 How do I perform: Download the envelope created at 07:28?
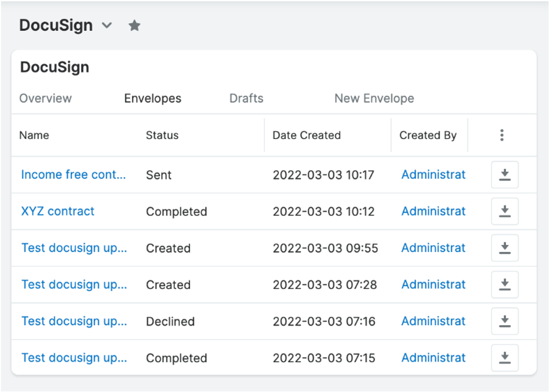coord(505,285)
